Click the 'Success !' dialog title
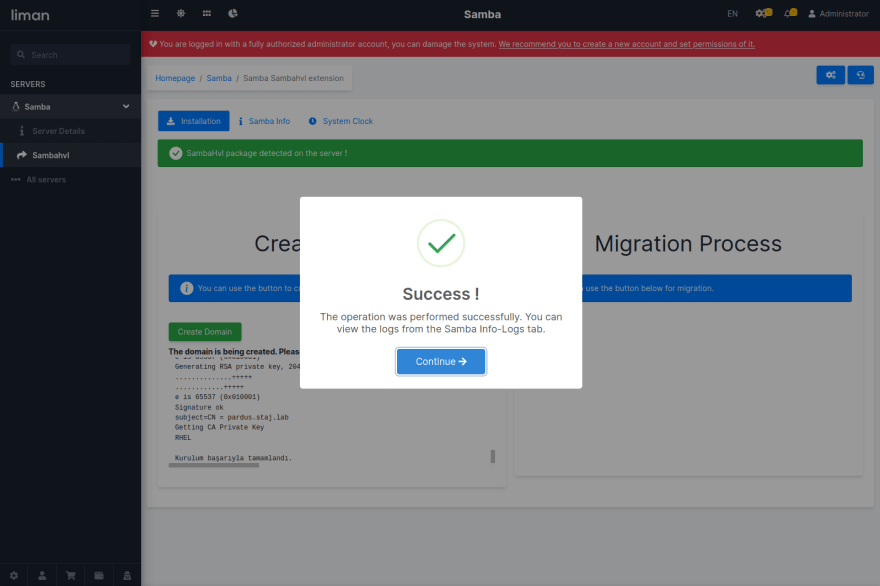The image size is (880, 586). (441, 294)
